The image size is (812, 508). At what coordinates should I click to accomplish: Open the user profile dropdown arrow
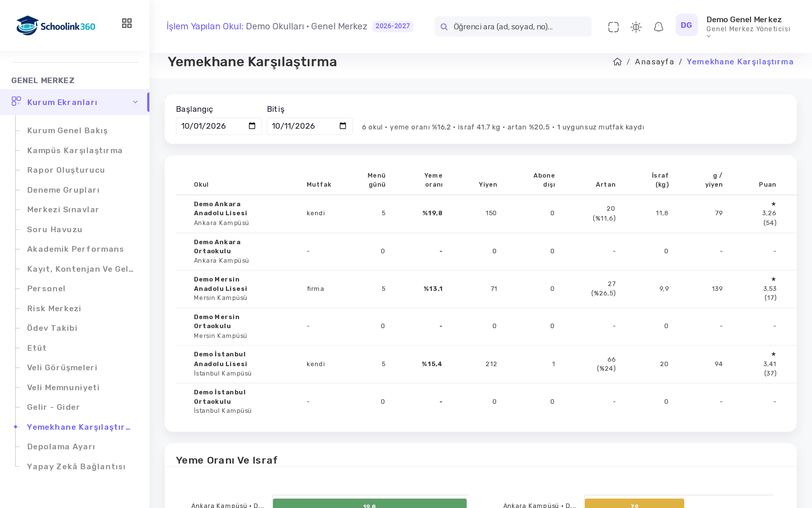pos(709,37)
